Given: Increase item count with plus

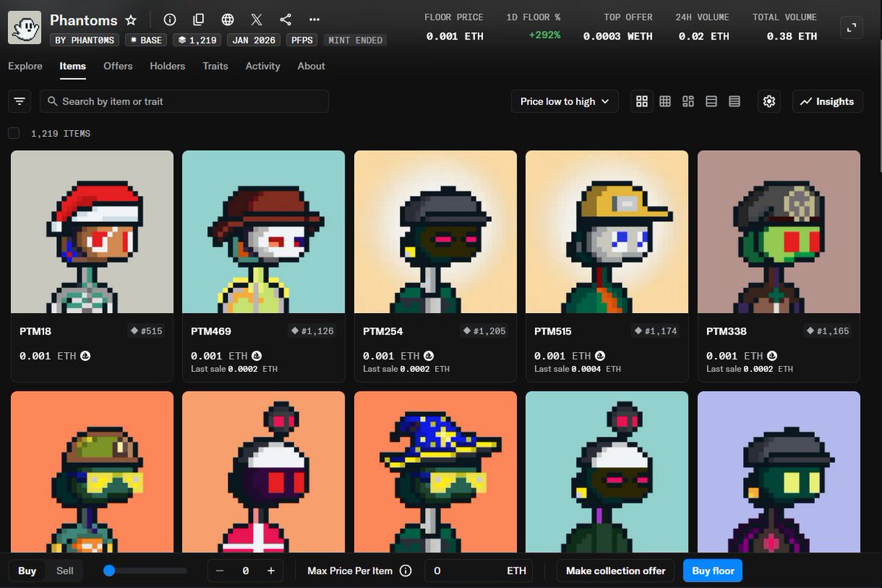Looking at the screenshot, I should pyautogui.click(x=270, y=570).
